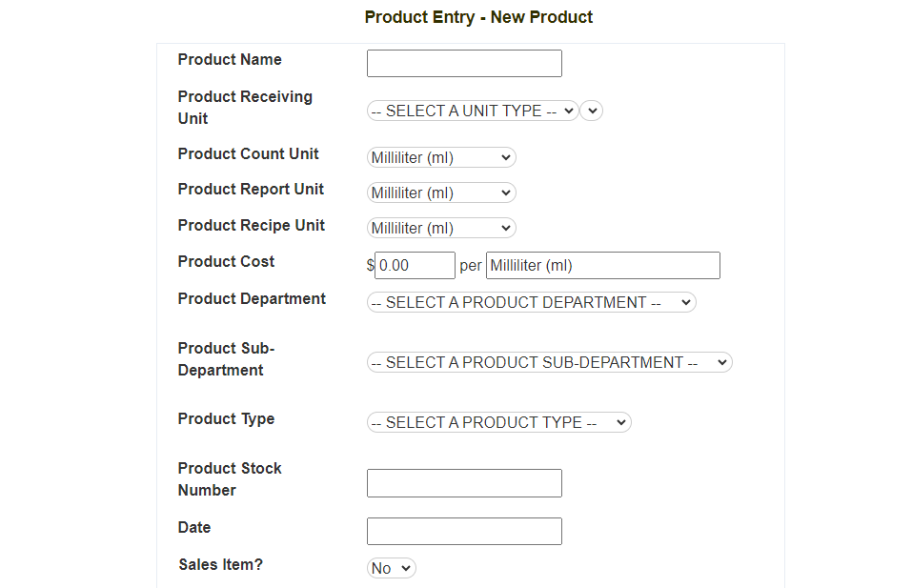
Task: Expand the small empty dropdown beside unit type
Action: [x=592, y=111]
